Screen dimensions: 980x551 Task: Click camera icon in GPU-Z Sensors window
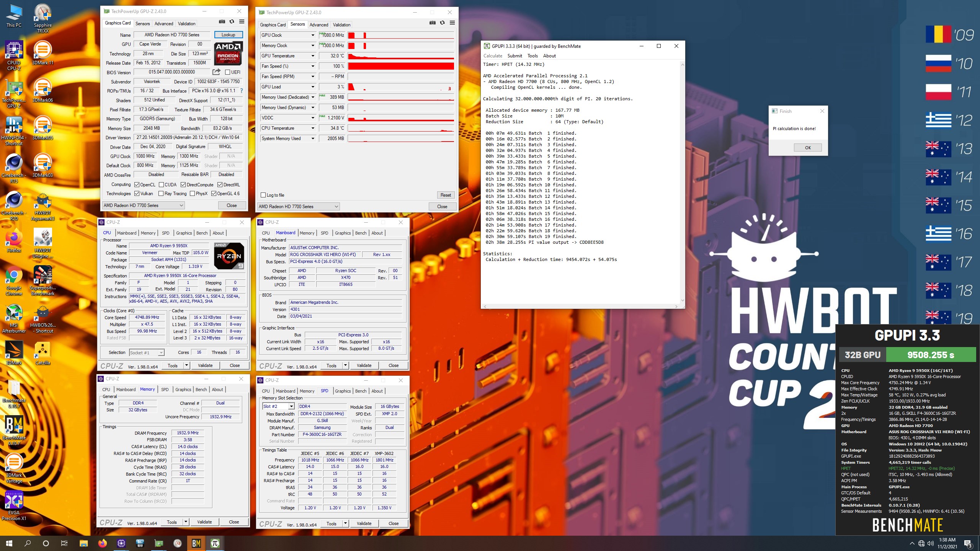click(x=433, y=23)
